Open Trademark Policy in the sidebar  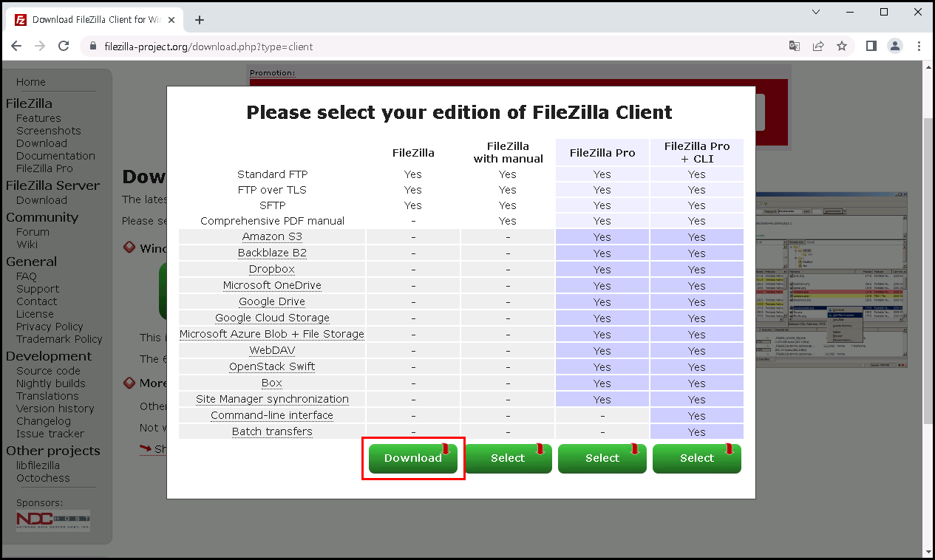59,339
